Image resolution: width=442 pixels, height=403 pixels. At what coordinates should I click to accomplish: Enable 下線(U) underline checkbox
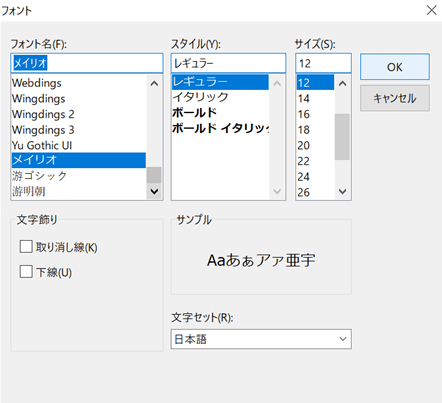[26, 272]
